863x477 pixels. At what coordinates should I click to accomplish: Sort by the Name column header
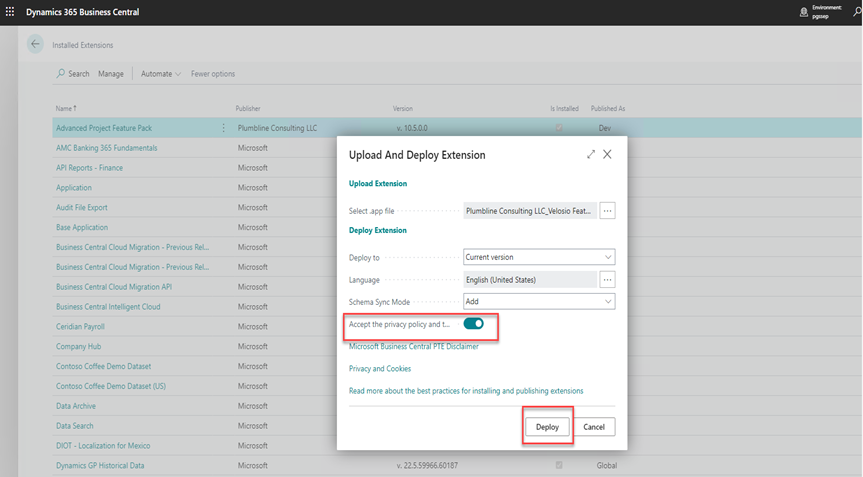point(66,108)
